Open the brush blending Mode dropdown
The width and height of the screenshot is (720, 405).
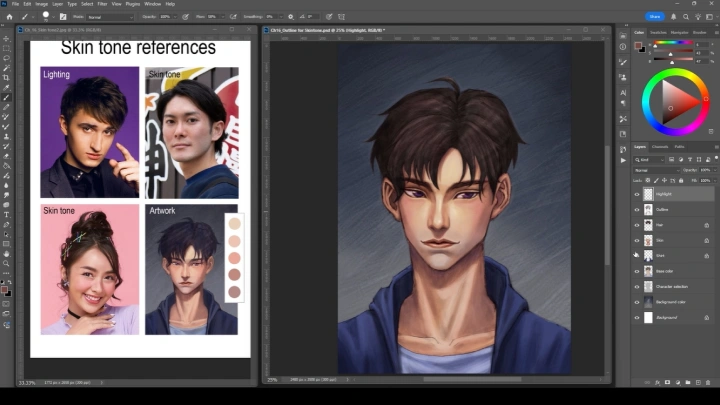[110, 17]
